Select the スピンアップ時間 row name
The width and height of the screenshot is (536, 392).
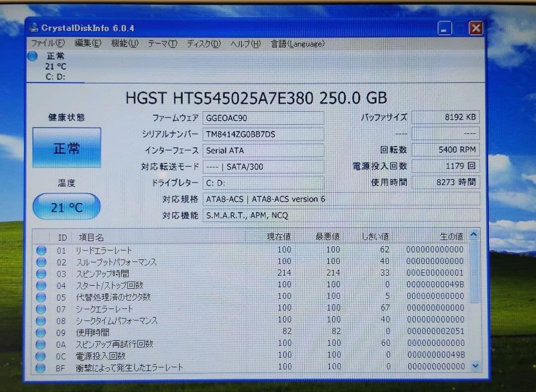[x=103, y=274]
